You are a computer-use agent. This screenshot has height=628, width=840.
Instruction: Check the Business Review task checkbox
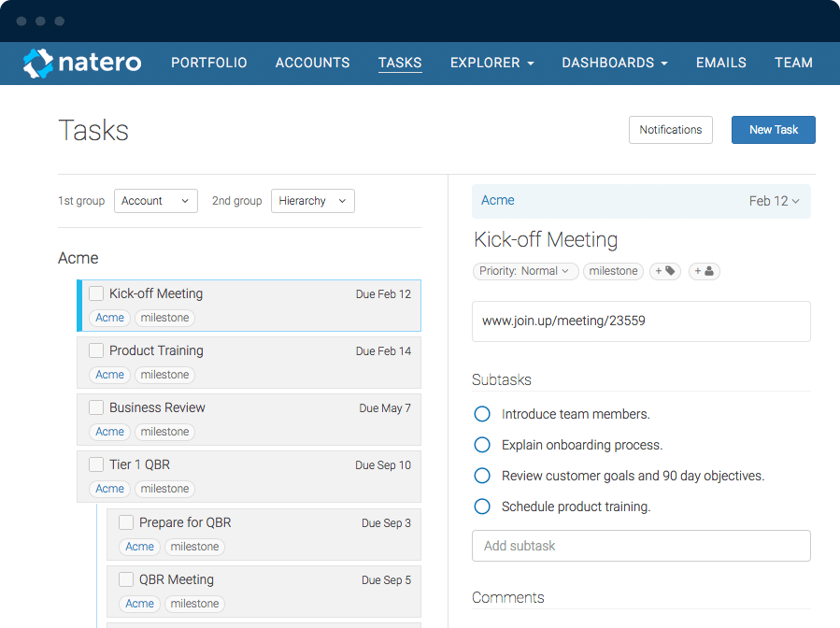96,407
